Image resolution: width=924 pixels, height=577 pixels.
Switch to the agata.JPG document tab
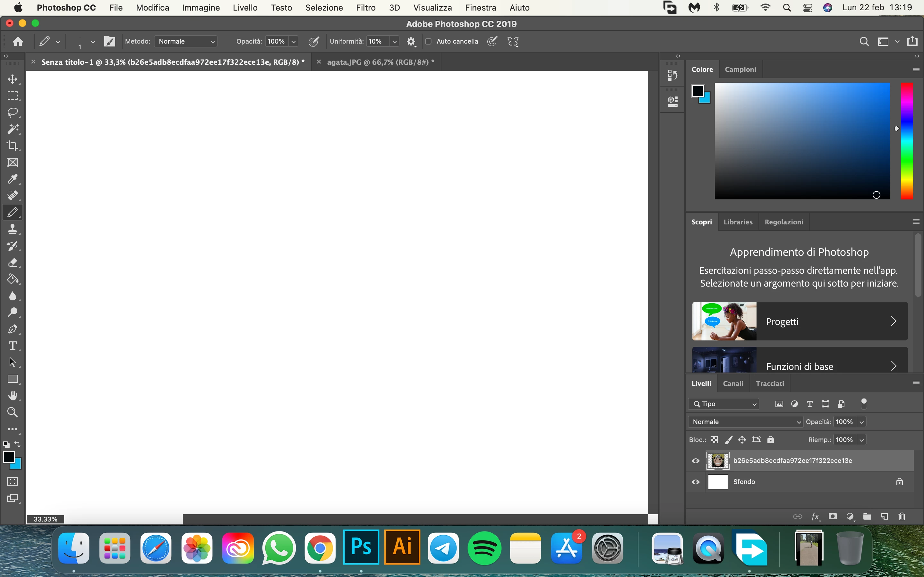380,62
